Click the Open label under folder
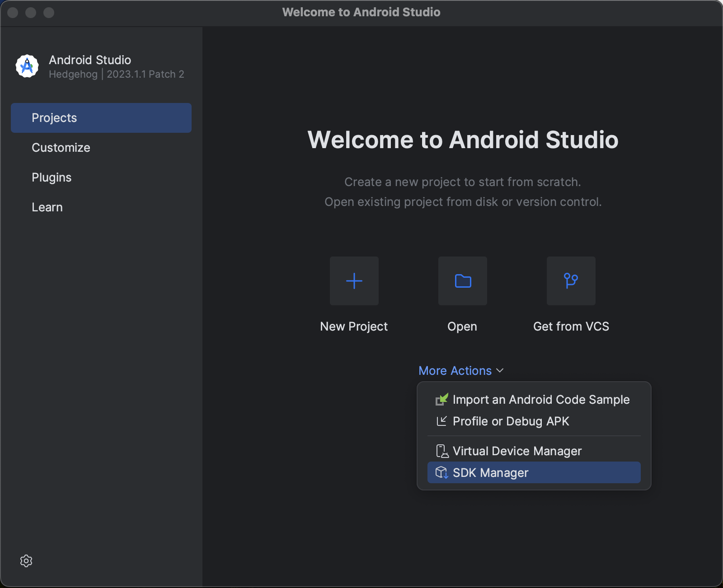The height and width of the screenshot is (588, 723). tap(462, 327)
